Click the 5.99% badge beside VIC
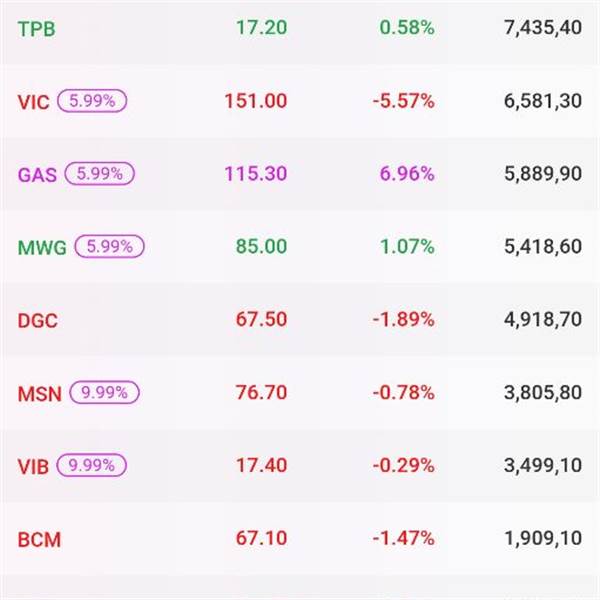Screen dimensions: 600x600 [92, 101]
